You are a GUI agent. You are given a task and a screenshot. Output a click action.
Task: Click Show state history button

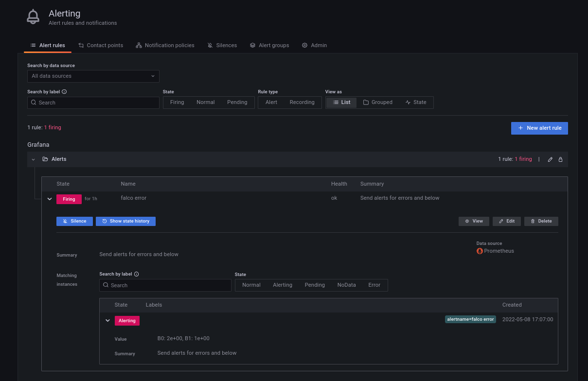pos(125,221)
